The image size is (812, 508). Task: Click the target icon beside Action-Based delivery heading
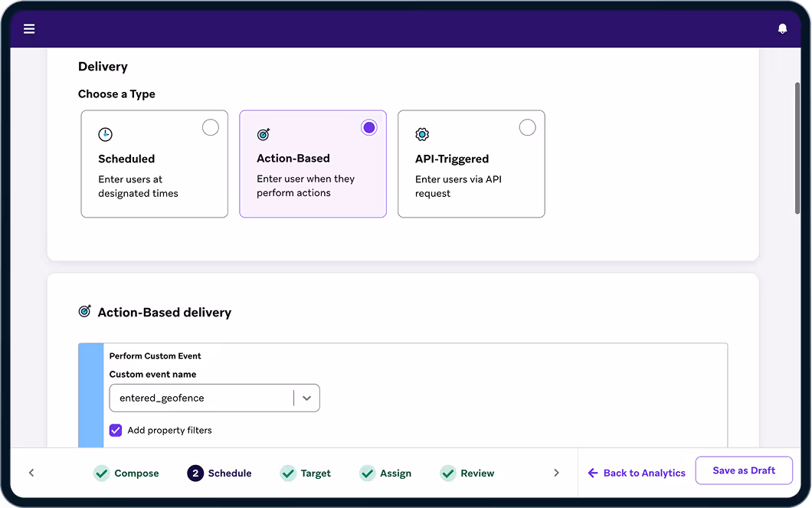tap(85, 311)
